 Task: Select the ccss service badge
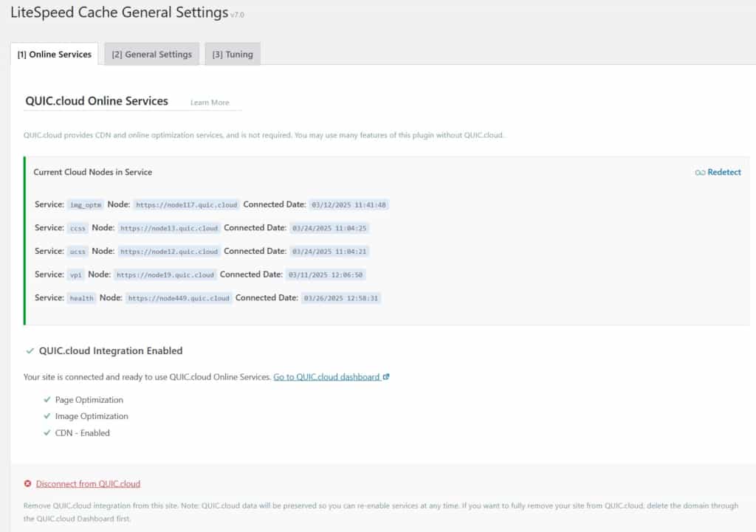[x=77, y=228]
